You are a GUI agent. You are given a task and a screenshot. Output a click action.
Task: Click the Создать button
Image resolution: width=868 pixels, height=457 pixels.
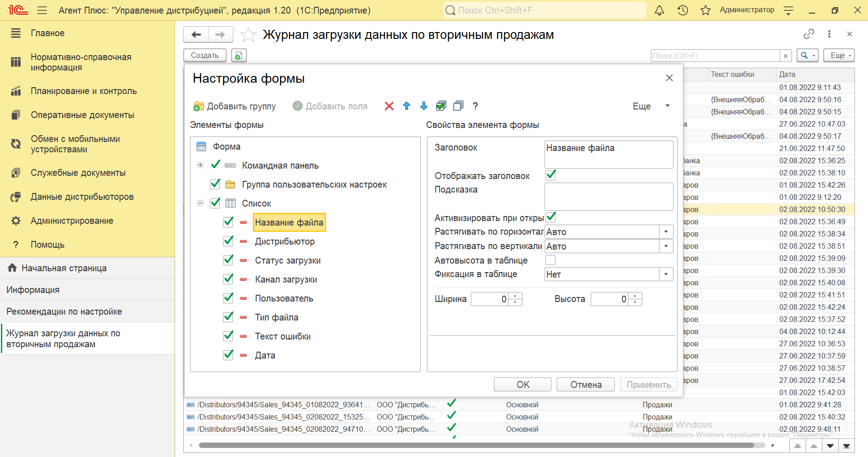click(205, 55)
